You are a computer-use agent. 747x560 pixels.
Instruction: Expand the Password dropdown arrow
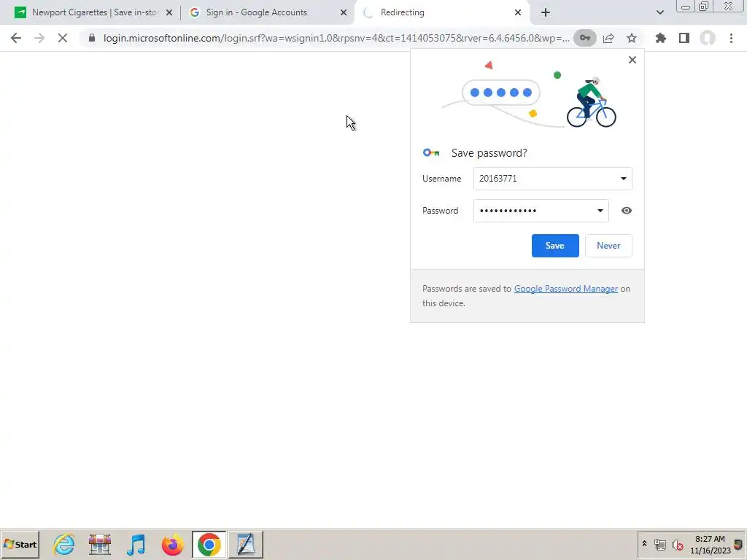[600, 211]
